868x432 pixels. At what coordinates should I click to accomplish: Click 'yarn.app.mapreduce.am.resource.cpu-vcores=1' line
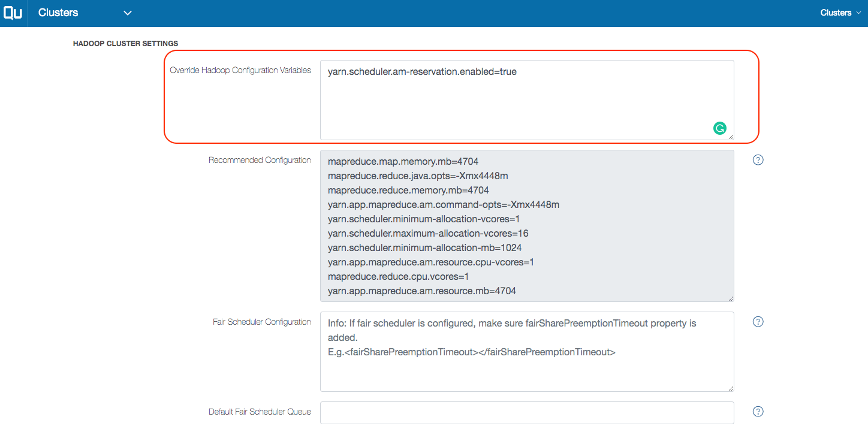[x=431, y=262]
